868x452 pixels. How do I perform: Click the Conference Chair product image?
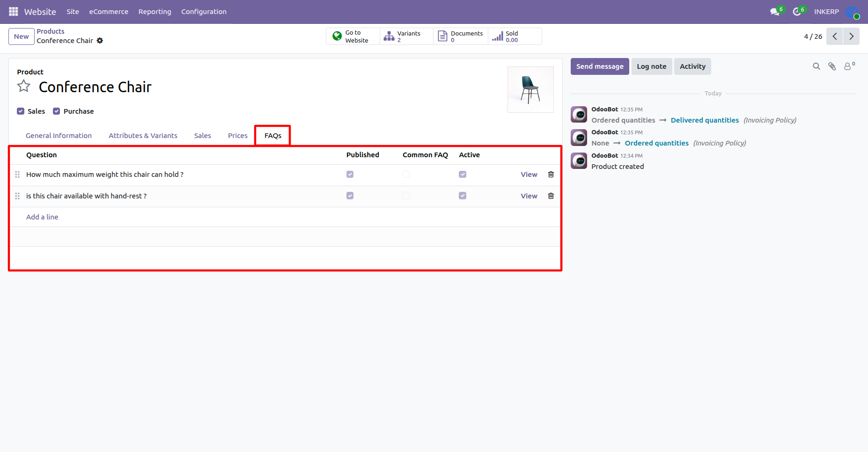(x=530, y=89)
